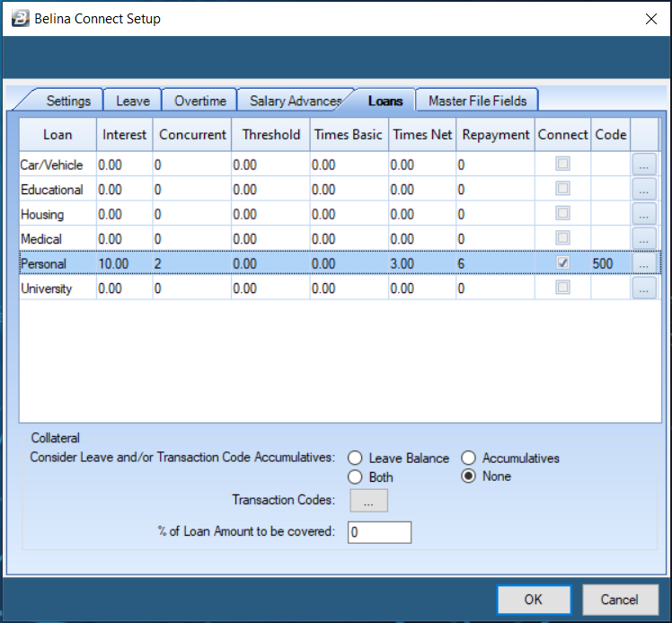Click ellipsis button in Personal row
The width and height of the screenshot is (672, 623).
coord(644,263)
